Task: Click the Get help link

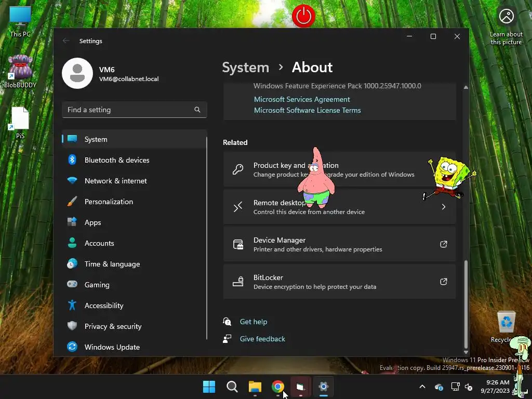Action: pos(254,321)
